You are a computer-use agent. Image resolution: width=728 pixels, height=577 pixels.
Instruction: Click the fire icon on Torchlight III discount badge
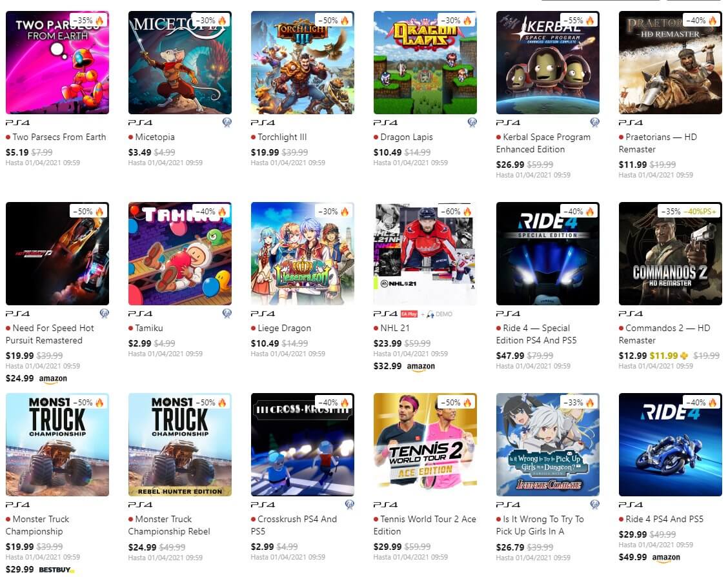(x=345, y=20)
